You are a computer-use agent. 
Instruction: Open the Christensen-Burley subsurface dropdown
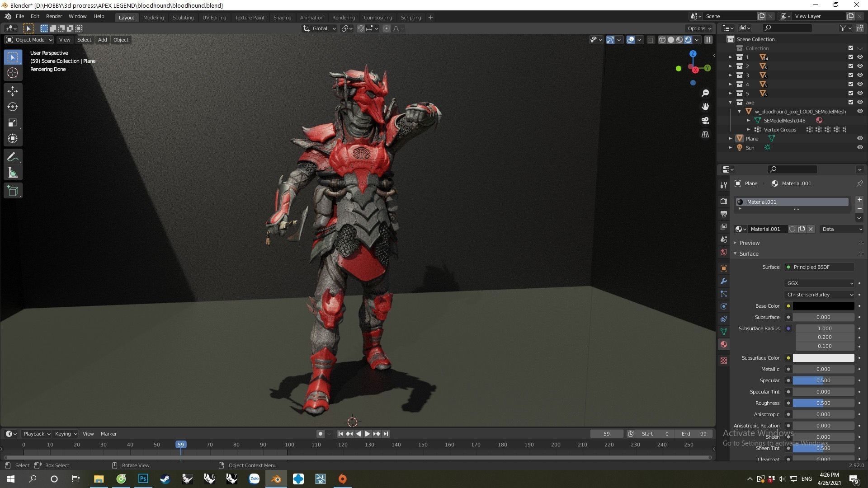[819, 295]
